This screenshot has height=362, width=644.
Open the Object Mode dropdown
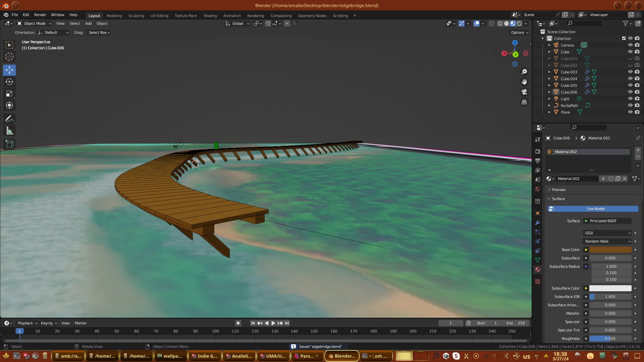coord(34,23)
